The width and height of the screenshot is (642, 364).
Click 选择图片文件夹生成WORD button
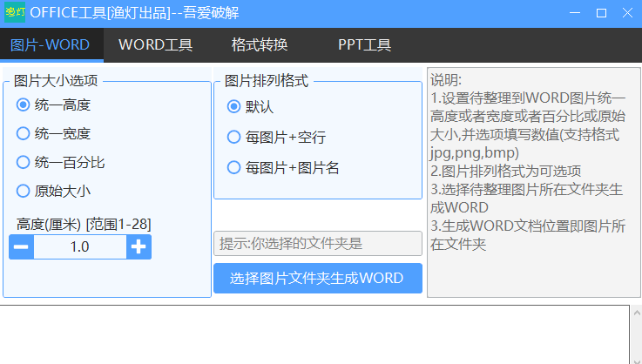coord(318,279)
